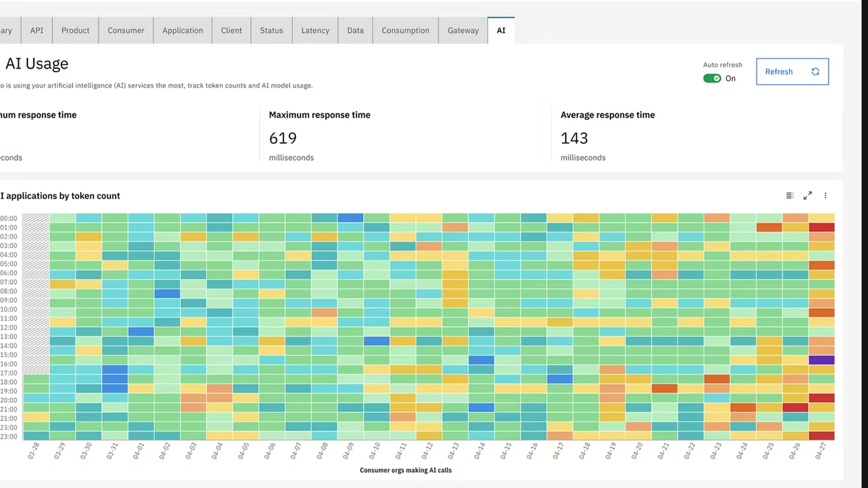868x488 pixels.
Task: Click the Average response time value 143
Action: 574,138
